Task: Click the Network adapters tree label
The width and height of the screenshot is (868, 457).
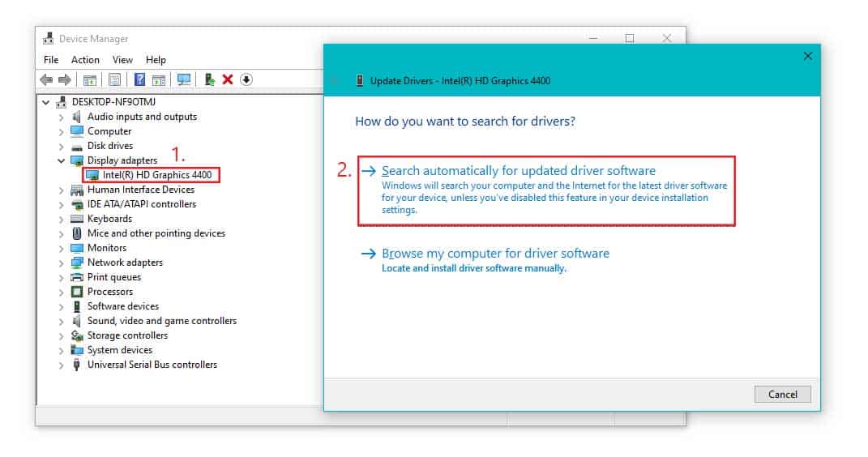Action: (125, 263)
